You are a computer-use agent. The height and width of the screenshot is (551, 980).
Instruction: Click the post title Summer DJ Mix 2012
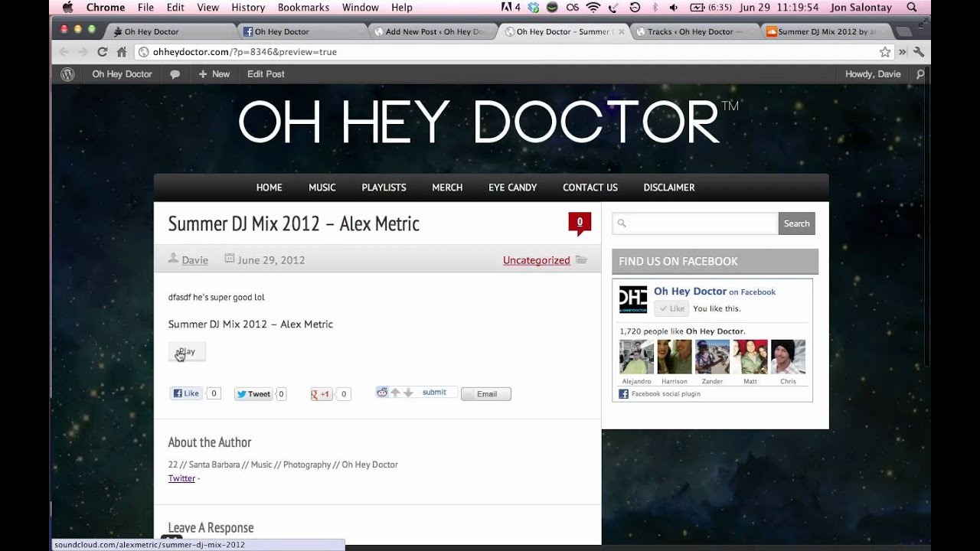pos(294,224)
